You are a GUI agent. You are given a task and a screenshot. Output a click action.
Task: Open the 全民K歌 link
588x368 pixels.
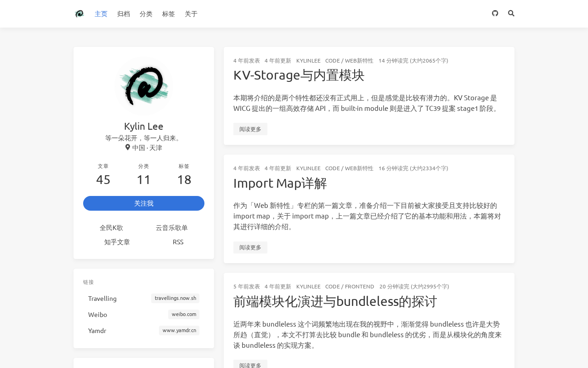click(x=111, y=228)
